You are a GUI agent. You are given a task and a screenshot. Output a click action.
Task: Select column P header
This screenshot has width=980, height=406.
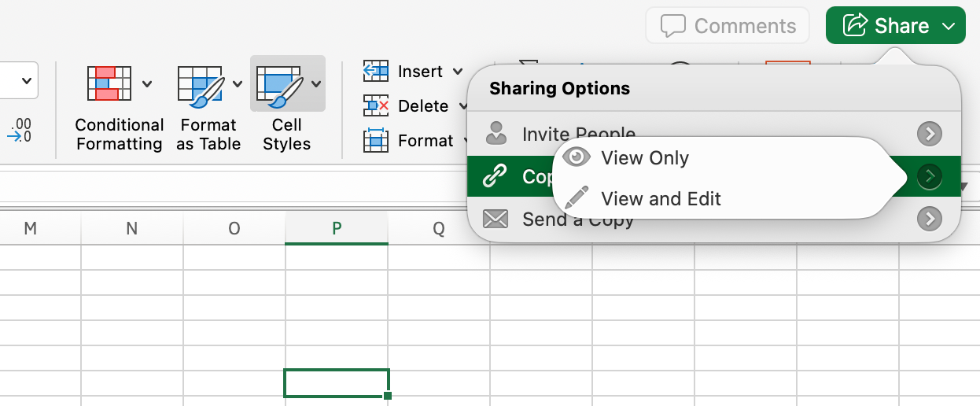337,228
